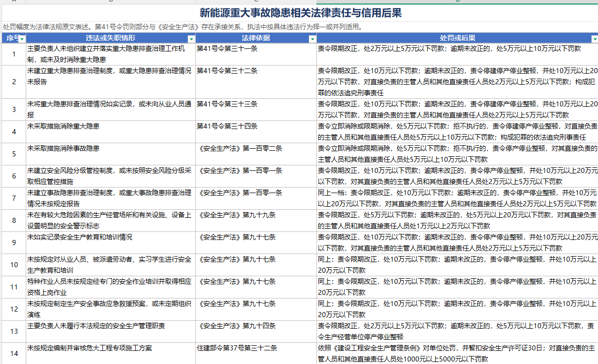The height and width of the screenshot is (364, 598).
Task: Select cell 第41号令第三十一条
Action: tap(256, 54)
